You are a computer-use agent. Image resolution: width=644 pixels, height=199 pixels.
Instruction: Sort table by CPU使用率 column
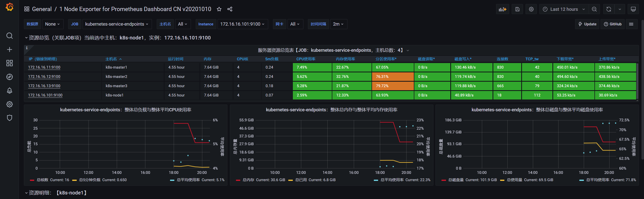click(306, 59)
